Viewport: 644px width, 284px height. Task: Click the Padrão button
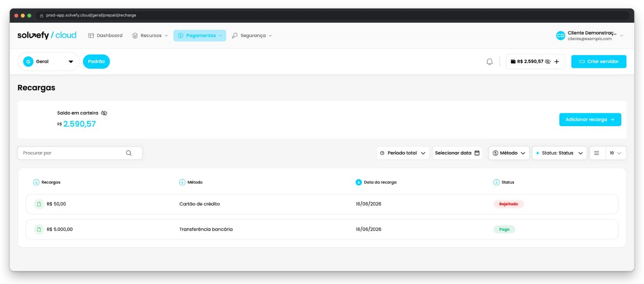click(96, 61)
